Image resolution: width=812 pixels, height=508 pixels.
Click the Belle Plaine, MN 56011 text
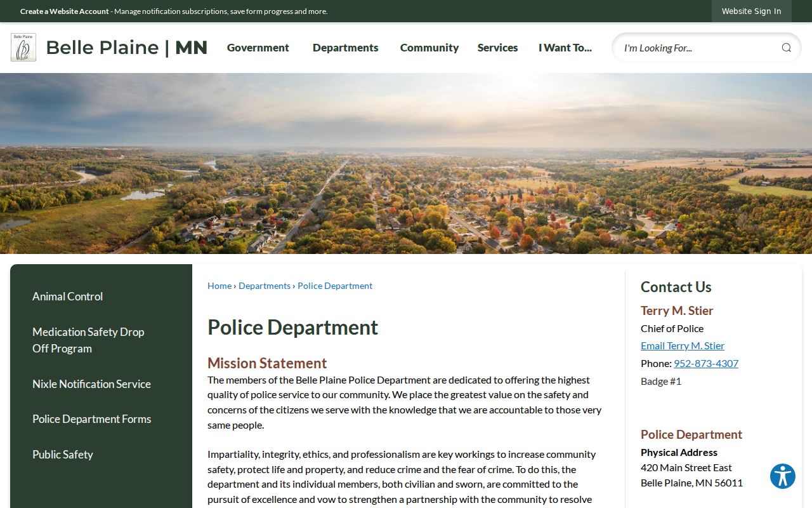(691, 483)
